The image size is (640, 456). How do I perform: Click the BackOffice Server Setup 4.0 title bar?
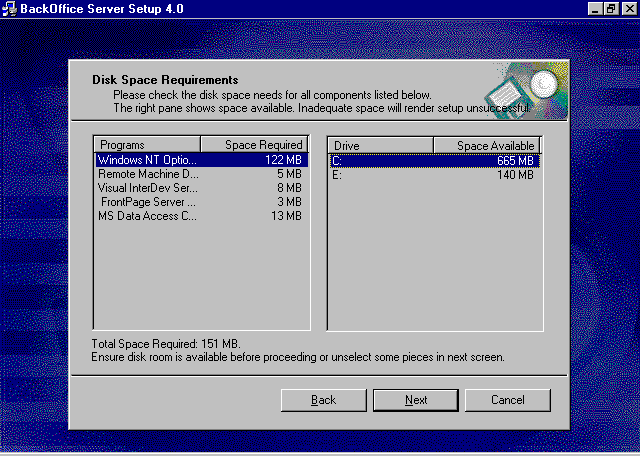[x=300, y=8]
